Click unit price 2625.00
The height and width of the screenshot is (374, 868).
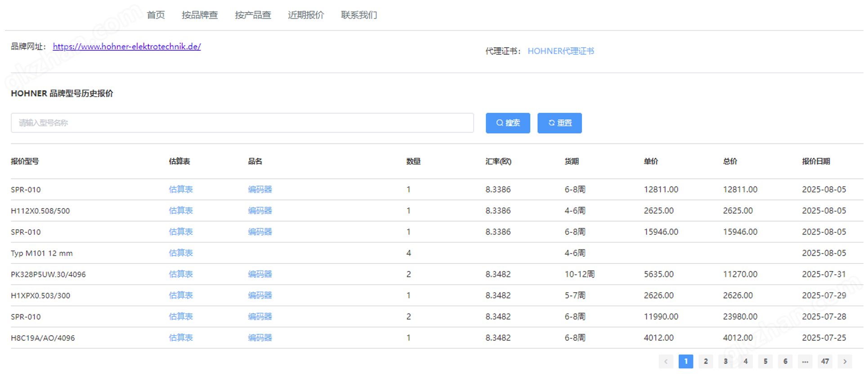point(659,211)
